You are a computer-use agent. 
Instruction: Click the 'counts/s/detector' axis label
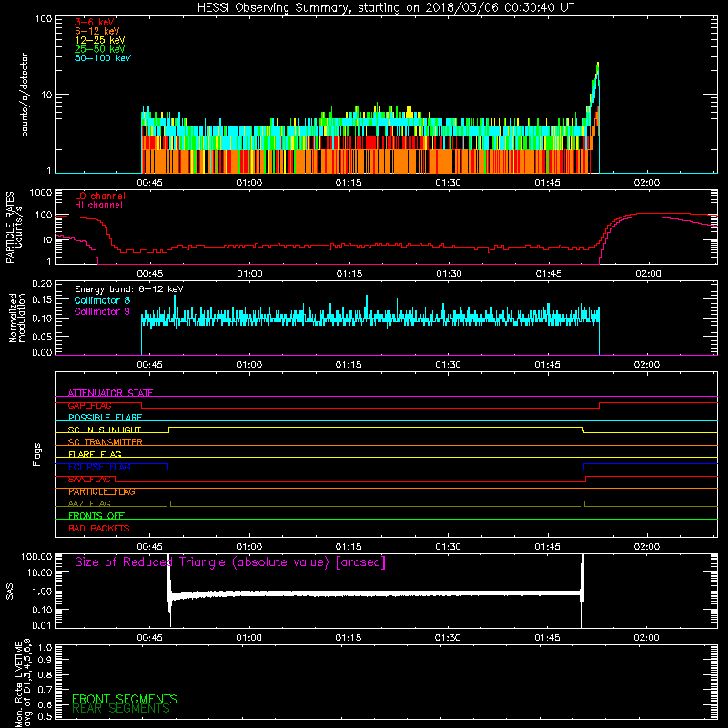click(25, 95)
